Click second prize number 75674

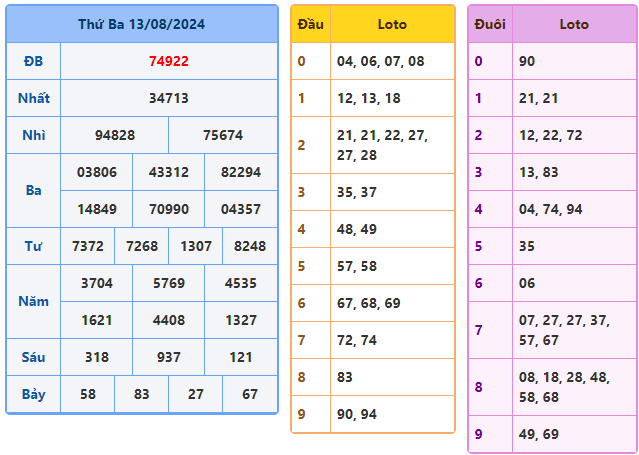222,135
